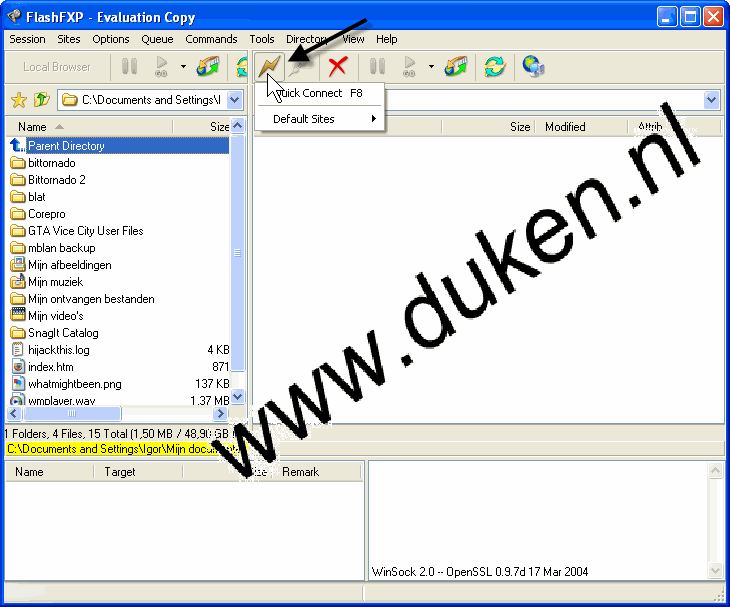The width and height of the screenshot is (730, 607).
Task: Click the WinSock OpenSSL log line
Action: (480, 572)
